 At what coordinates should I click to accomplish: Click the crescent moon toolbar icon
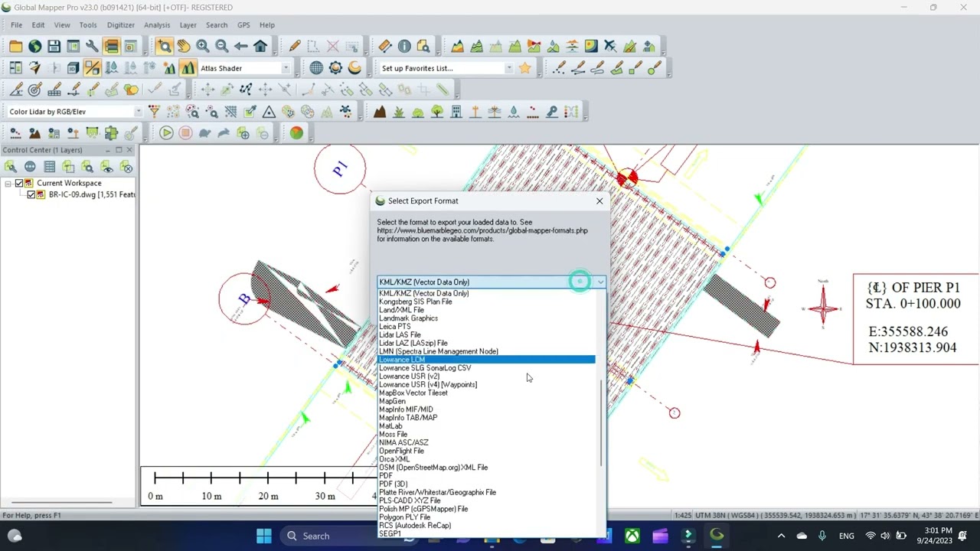[x=354, y=68]
